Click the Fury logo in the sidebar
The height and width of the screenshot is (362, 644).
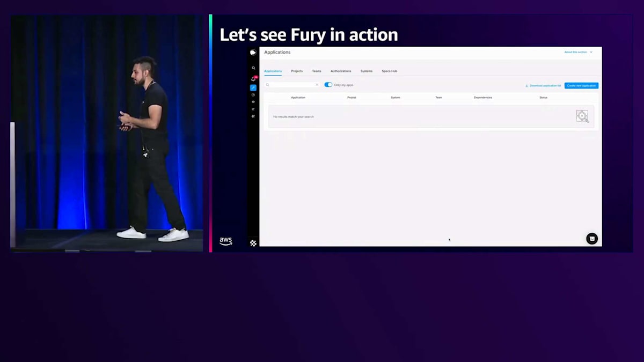[x=253, y=53]
